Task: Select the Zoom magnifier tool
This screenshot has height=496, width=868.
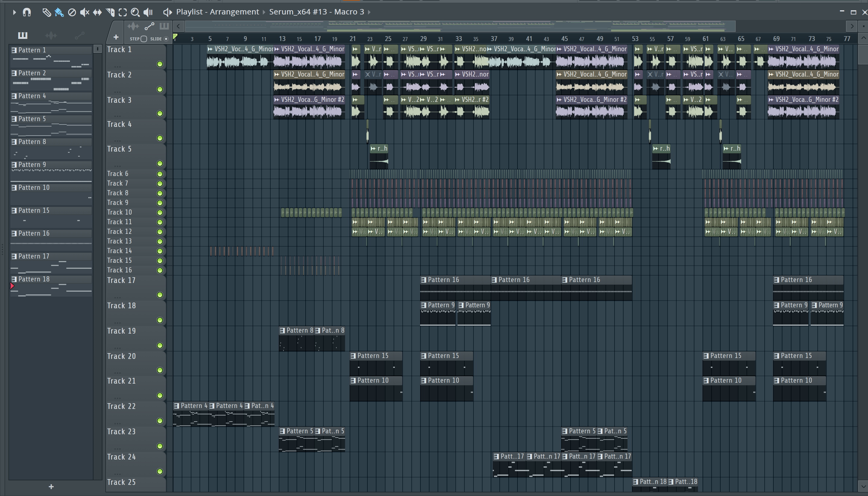Action: [135, 12]
